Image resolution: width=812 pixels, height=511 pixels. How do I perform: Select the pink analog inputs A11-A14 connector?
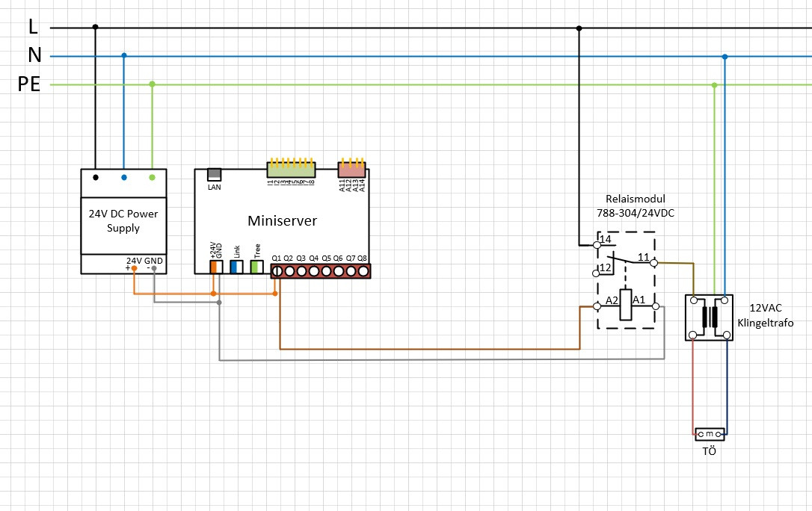click(352, 170)
